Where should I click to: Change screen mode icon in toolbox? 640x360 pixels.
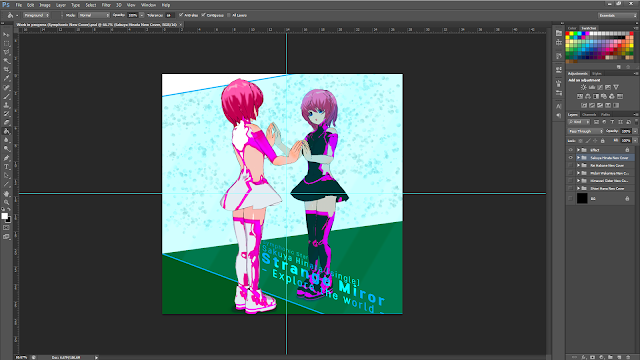click(6, 236)
